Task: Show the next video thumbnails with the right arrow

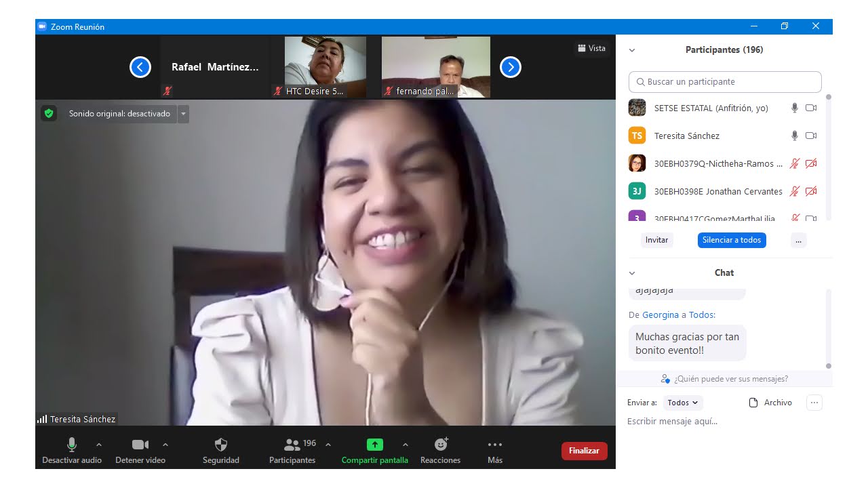Action: 511,67
